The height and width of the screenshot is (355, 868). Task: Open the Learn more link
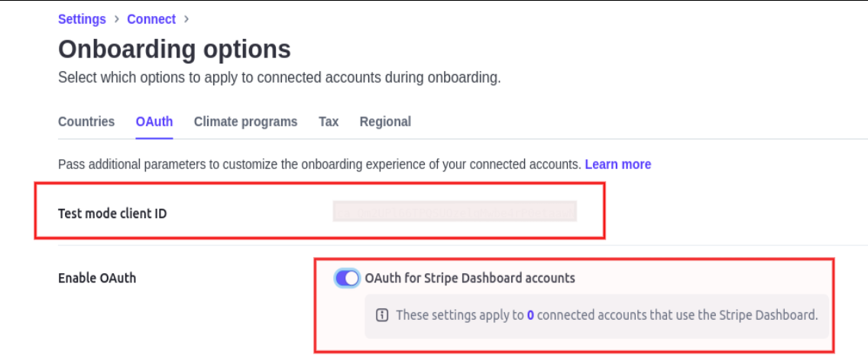point(618,164)
